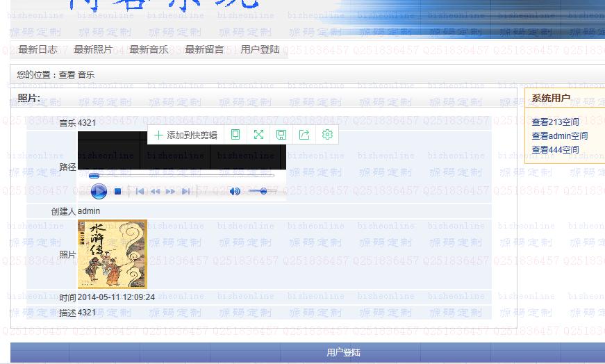Screen dimensions: 605x364
Task: Stop playback with the square stop button
Action: coord(118,191)
